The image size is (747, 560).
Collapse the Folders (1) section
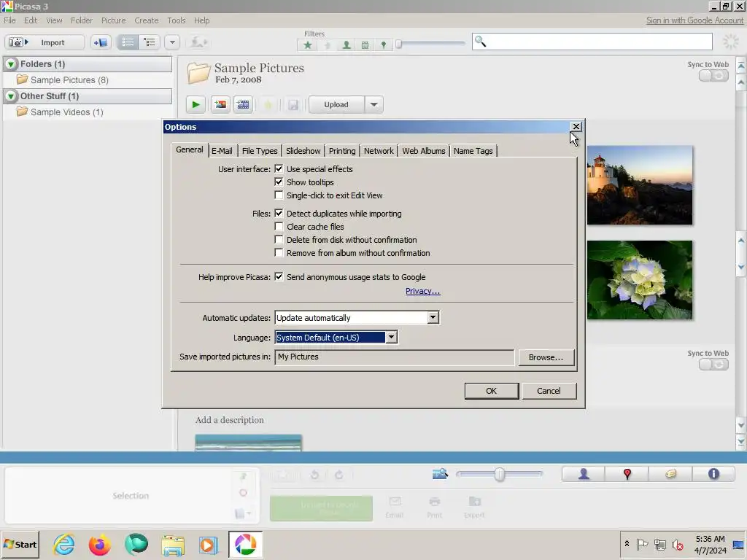tap(11, 64)
